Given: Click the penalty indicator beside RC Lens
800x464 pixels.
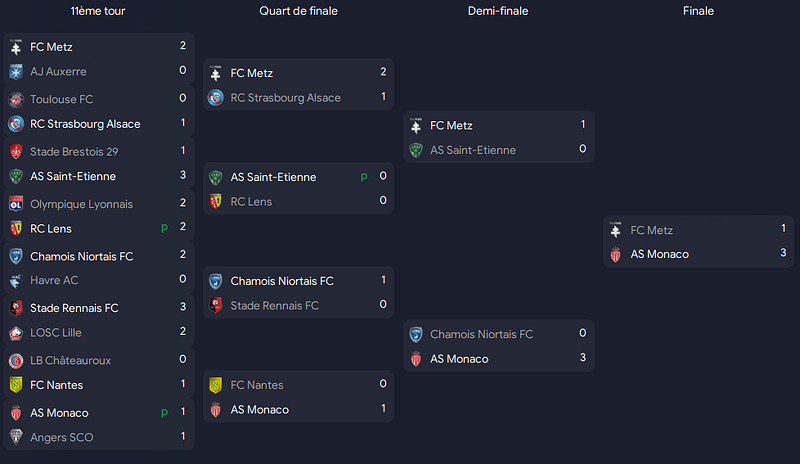Looking at the screenshot, I should [x=164, y=228].
